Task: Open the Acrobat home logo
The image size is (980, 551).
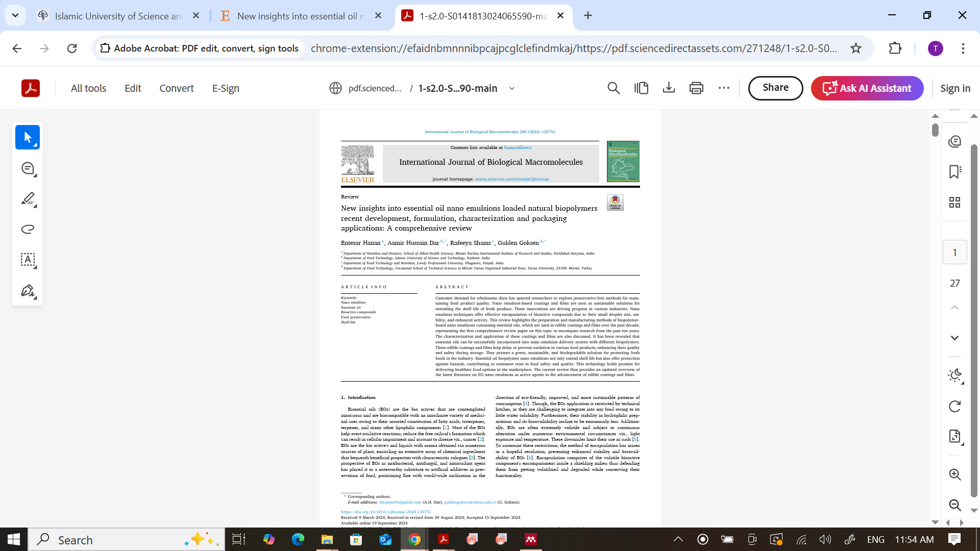Action: pyautogui.click(x=31, y=88)
